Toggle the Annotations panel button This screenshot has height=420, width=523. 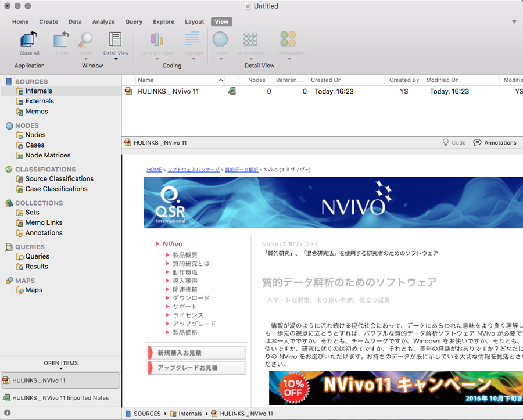pos(495,143)
